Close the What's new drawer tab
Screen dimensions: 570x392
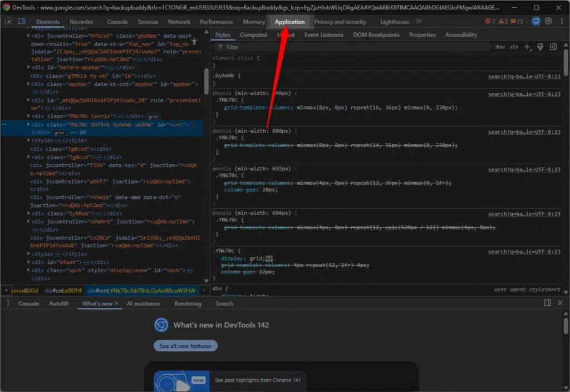pos(117,303)
